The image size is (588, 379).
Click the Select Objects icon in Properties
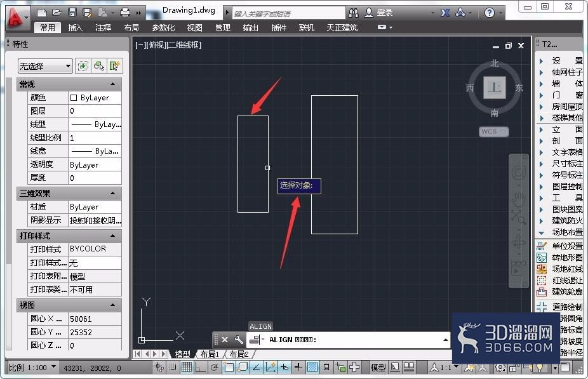(98, 67)
